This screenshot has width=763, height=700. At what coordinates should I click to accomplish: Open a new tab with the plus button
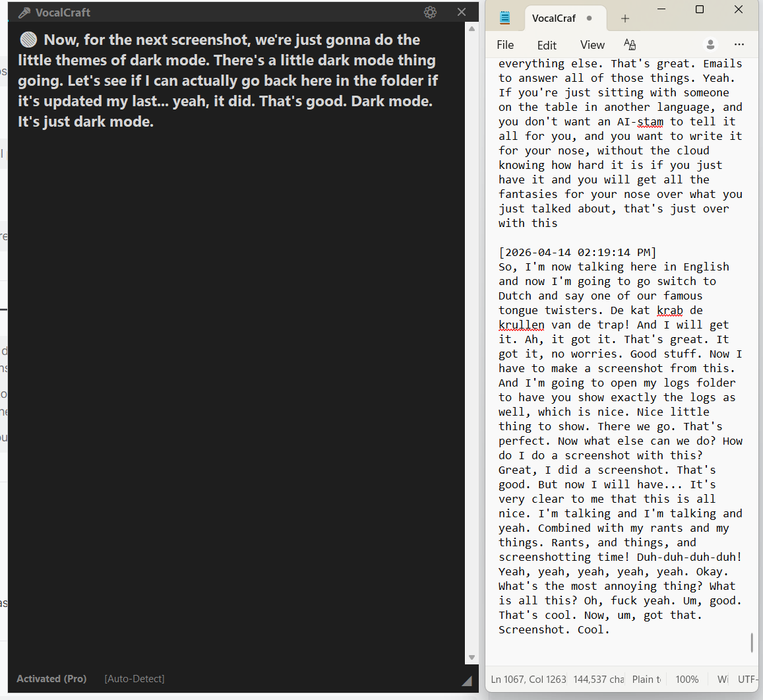pyautogui.click(x=625, y=18)
